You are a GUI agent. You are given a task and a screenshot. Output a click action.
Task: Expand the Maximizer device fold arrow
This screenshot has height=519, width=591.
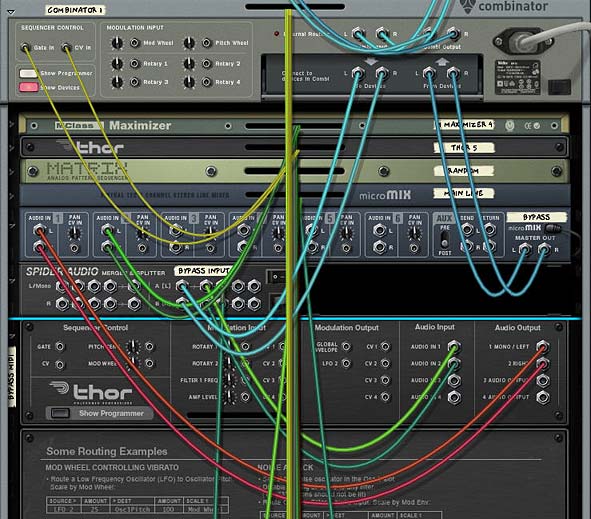[12, 124]
